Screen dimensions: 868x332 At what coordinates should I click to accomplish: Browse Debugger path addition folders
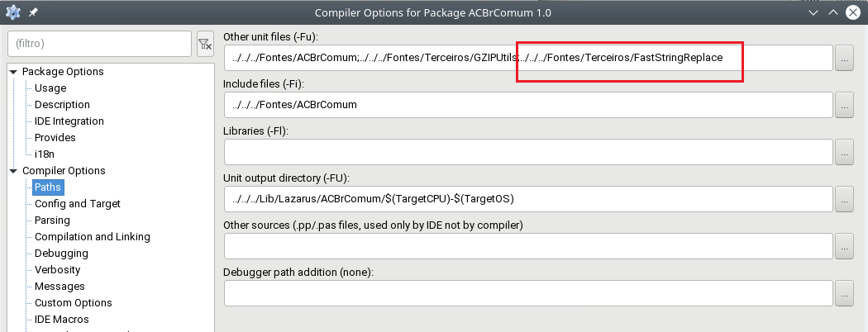pyautogui.click(x=844, y=293)
